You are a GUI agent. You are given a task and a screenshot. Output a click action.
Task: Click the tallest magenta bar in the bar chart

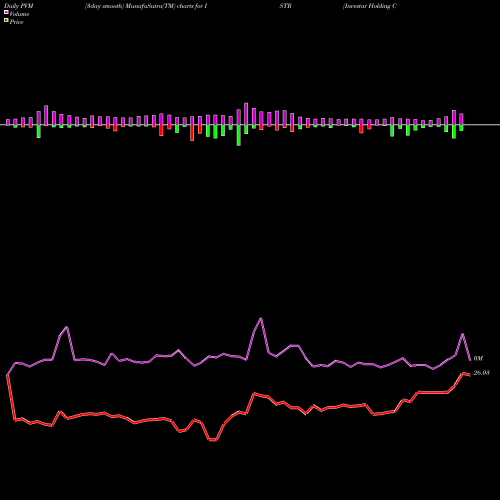click(246, 114)
